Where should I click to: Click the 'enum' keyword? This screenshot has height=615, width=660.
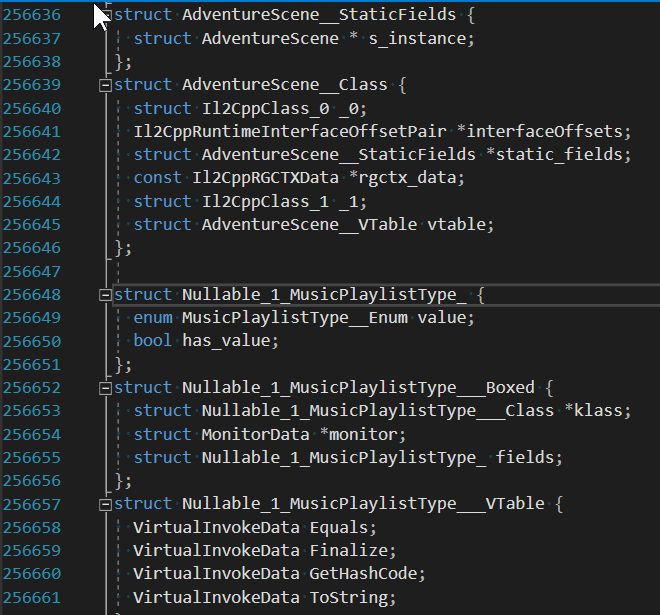(153, 317)
